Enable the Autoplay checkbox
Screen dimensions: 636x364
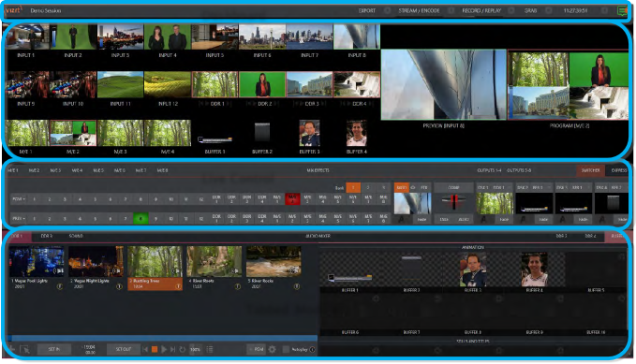click(286, 349)
